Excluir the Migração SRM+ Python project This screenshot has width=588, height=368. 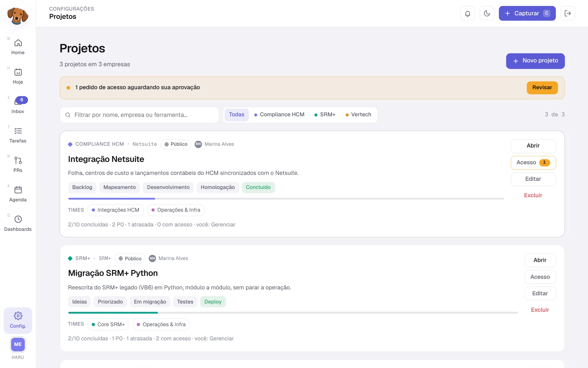540,310
